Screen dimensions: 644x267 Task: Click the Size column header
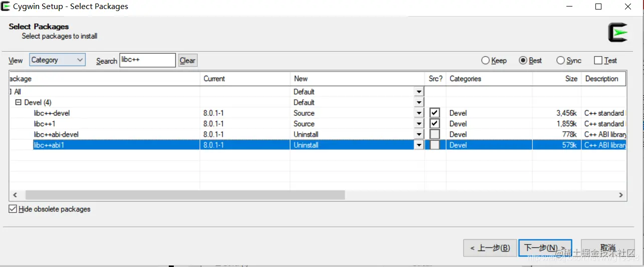556,79
